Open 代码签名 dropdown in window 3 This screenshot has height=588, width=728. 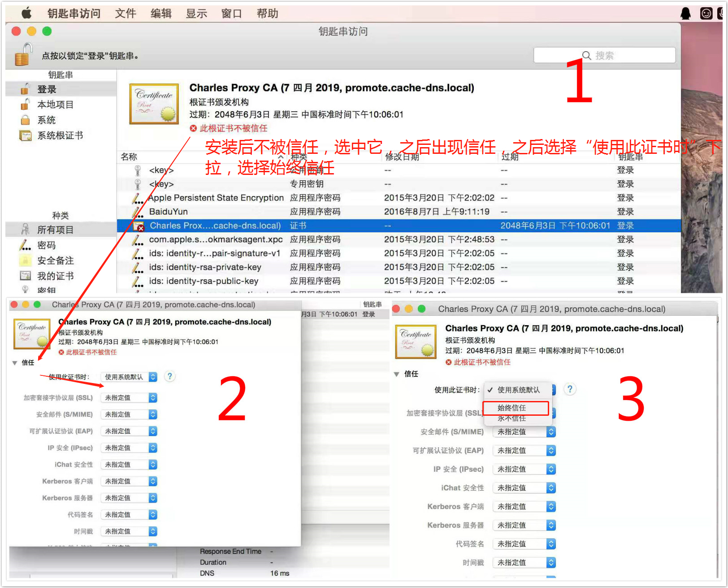pos(524,544)
